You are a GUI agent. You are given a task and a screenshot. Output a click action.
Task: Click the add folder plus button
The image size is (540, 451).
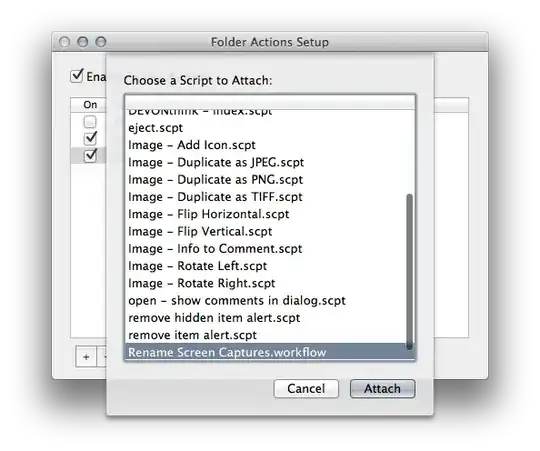point(86,357)
